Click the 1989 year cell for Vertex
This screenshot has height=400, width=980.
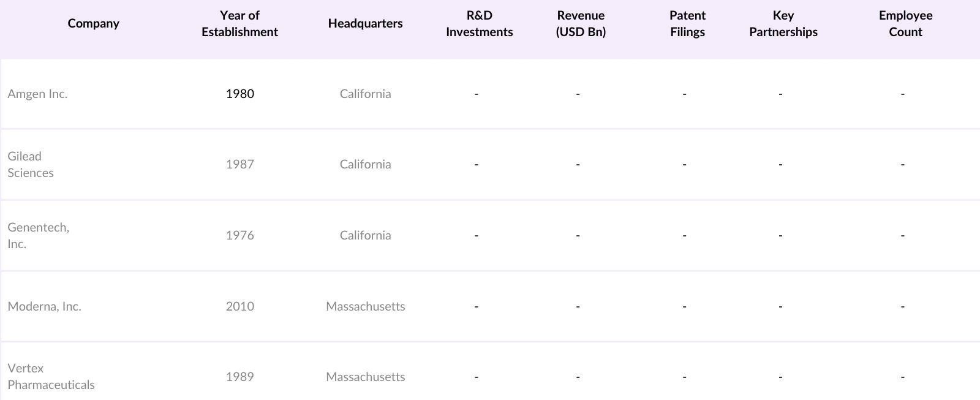pyautogui.click(x=239, y=377)
